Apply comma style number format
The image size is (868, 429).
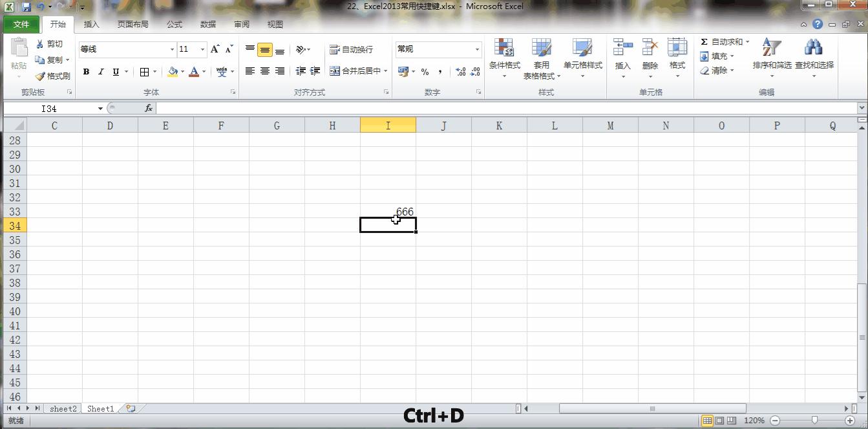click(x=440, y=72)
